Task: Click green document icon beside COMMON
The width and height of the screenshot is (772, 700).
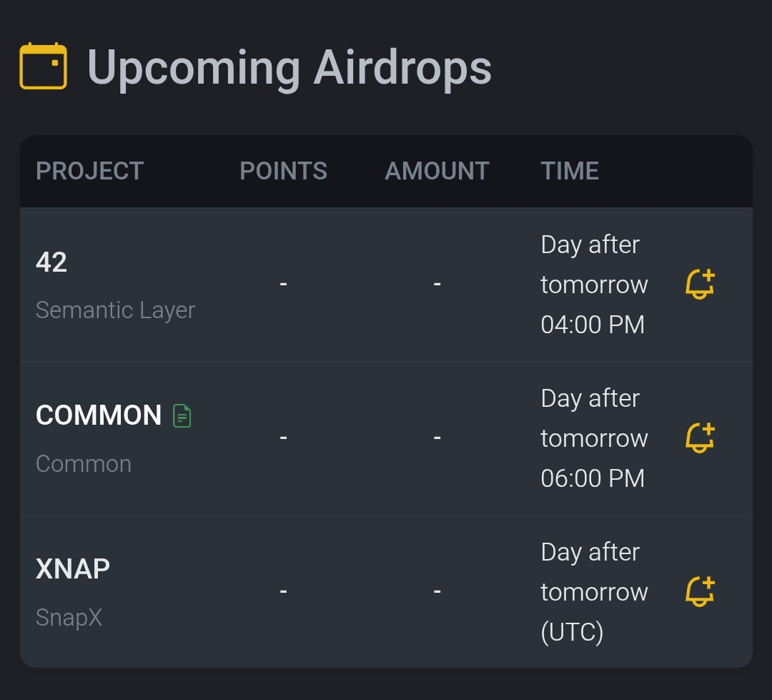Action: click(182, 415)
